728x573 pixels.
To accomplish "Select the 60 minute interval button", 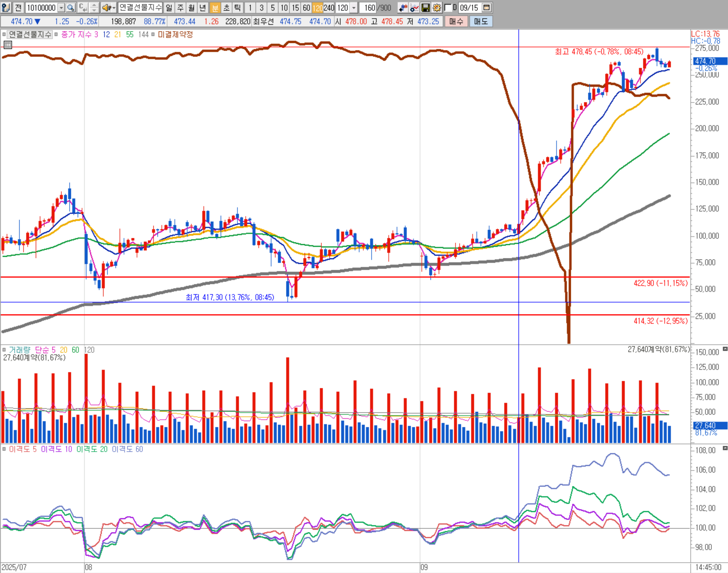I will (306, 7).
